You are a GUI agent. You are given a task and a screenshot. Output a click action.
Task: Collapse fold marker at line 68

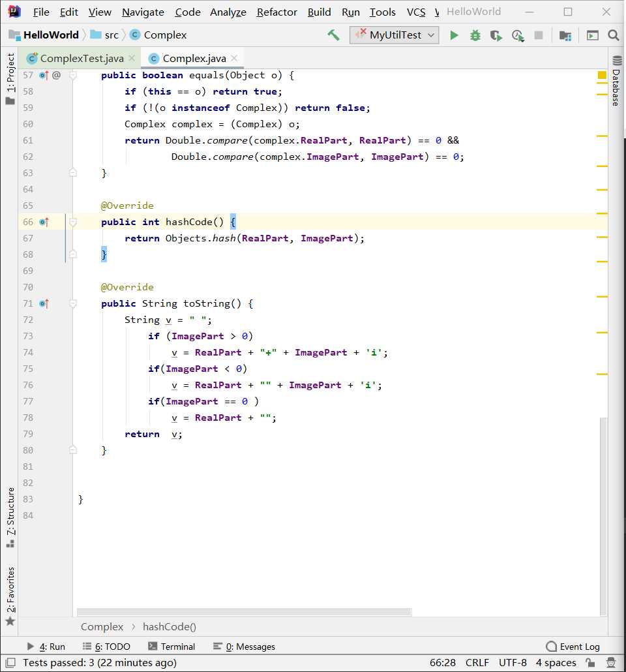coord(73,254)
